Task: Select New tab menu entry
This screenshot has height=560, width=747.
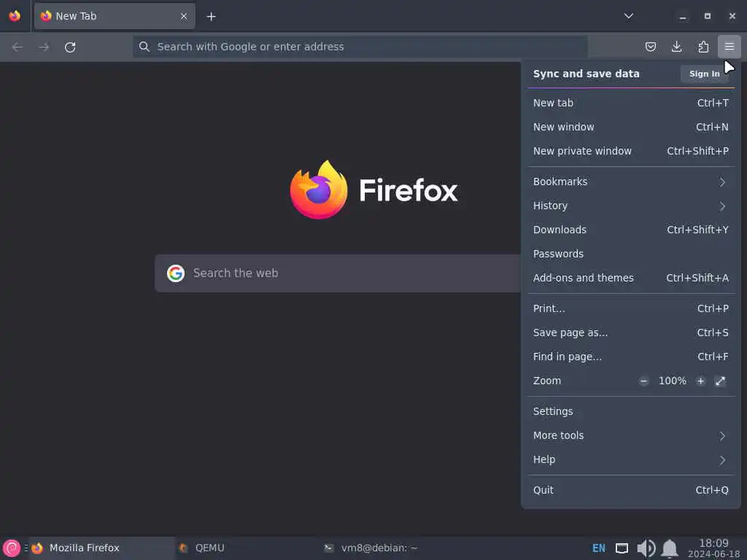Action: click(631, 103)
